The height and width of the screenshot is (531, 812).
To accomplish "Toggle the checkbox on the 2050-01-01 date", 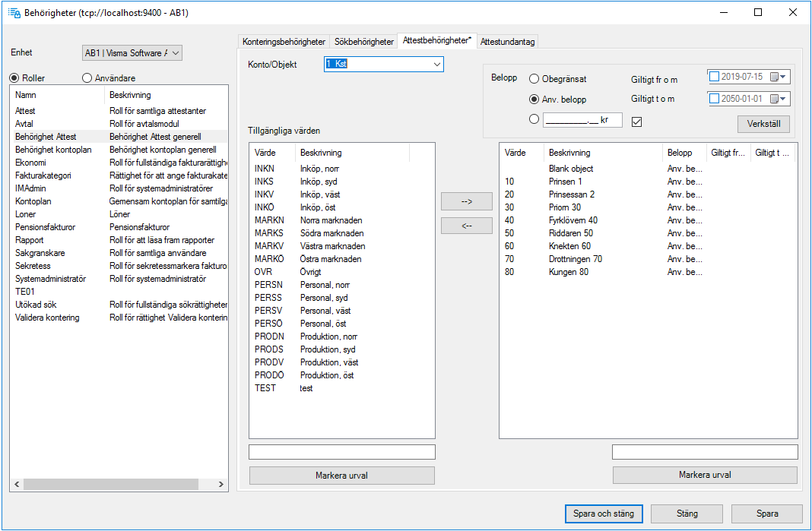I will point(713,98).
